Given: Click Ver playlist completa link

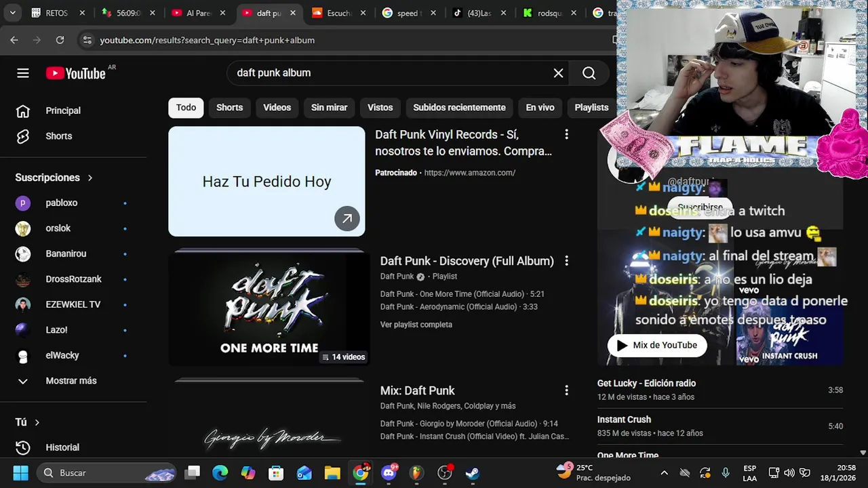Looking at the screenshot, I should pyautogui.click(x=416, y=325).
